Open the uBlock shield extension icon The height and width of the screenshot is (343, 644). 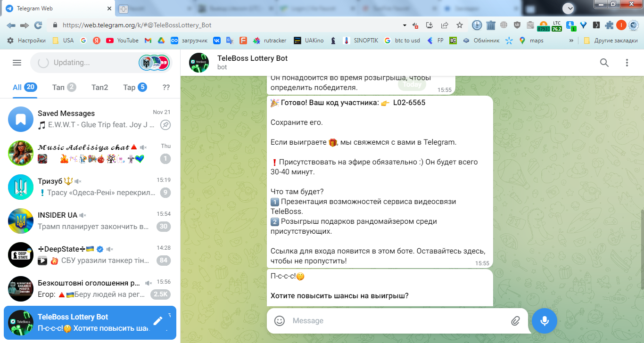(x=517, y=25)
